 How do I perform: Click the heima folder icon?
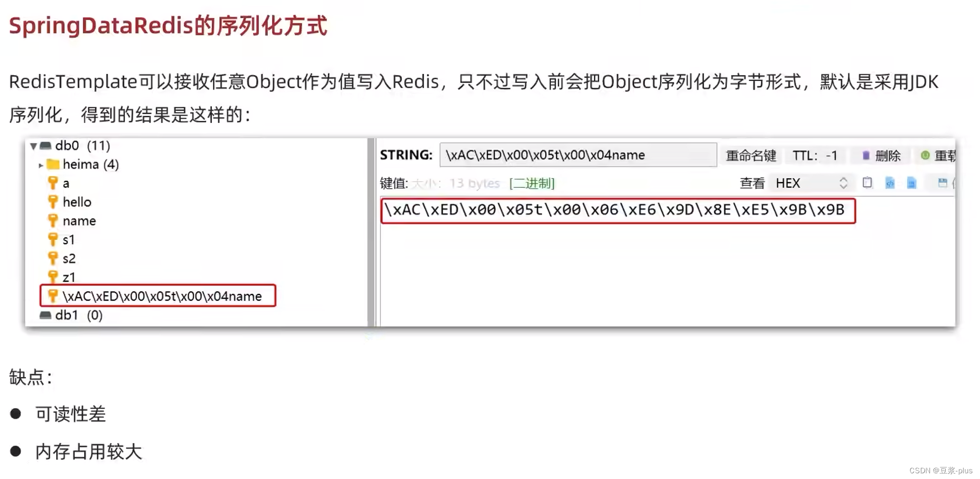pyautogui.click(x=53, y=164)
